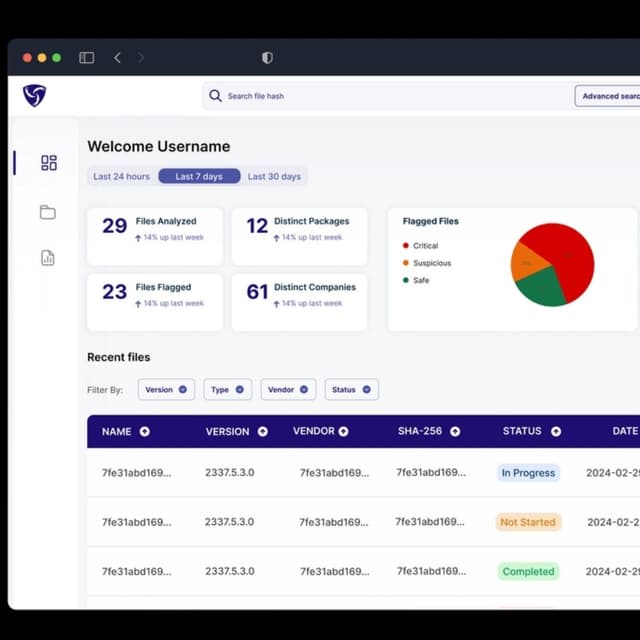Click the up arrow under Files Flagged
The image size is (640, 640).
click(x=138, y=304)
